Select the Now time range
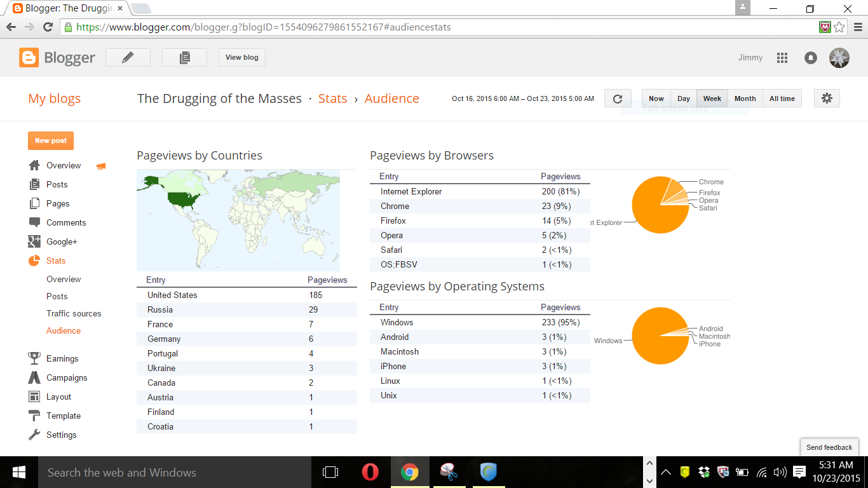The image size is (868, 488). coord(656,98)
